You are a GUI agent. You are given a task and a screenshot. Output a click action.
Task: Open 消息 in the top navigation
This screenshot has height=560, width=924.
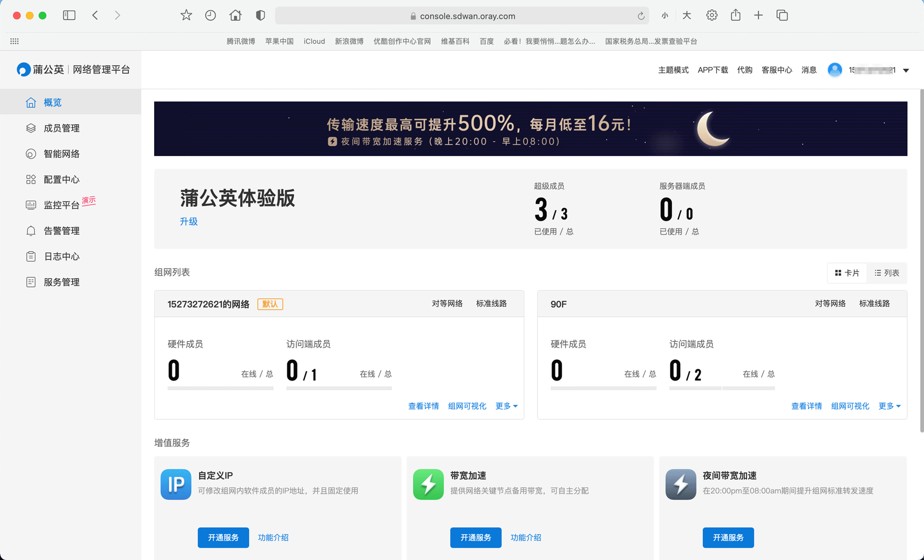[808, 70]
